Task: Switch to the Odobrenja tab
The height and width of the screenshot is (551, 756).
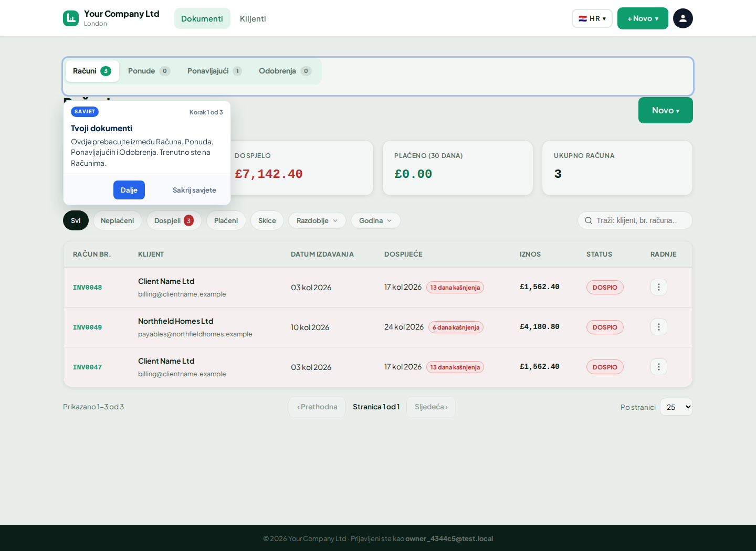Action: (285, 71)
